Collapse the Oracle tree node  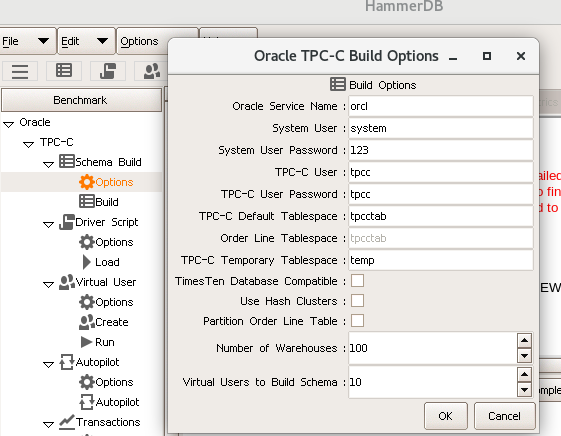click(x=9, y=124)
